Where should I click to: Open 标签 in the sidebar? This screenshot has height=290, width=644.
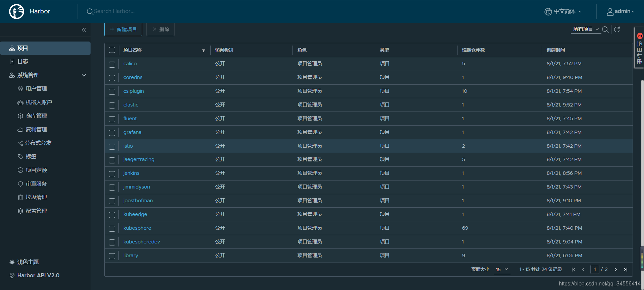[31, 157]
